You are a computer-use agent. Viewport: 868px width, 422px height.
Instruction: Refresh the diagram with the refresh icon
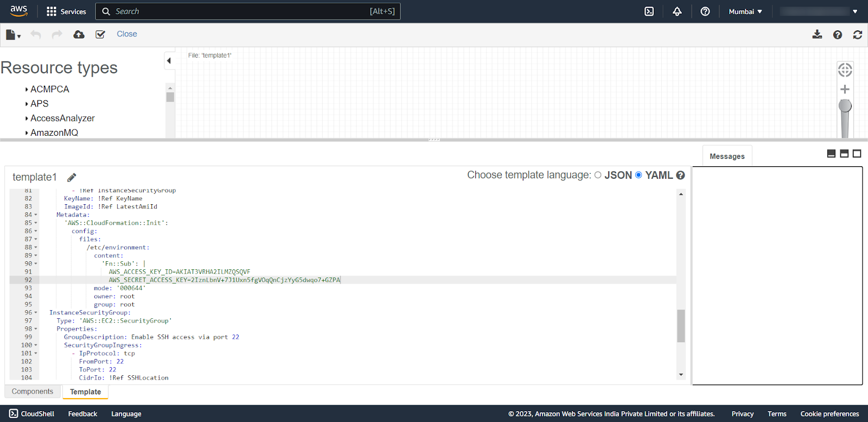point(858,35)
